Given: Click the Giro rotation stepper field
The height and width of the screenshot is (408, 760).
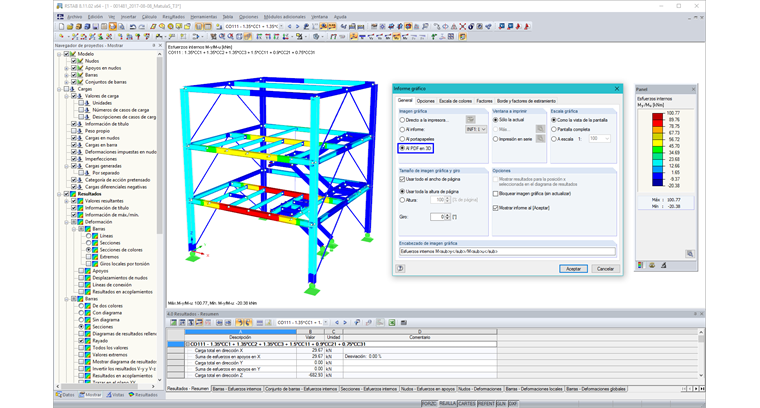Looking at the screenshot, I should [440, 217].
